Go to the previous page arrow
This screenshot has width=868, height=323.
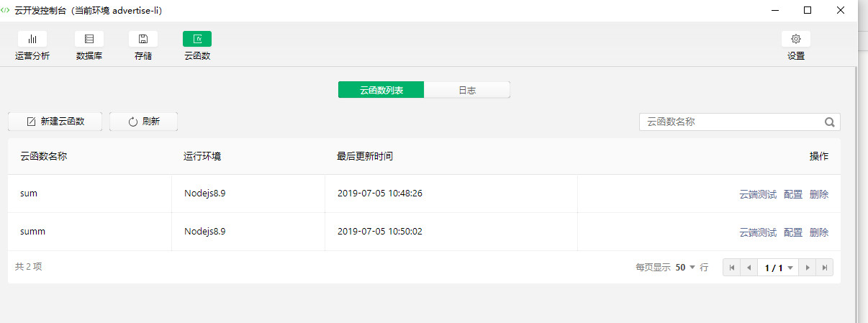[x=749, y=268]
